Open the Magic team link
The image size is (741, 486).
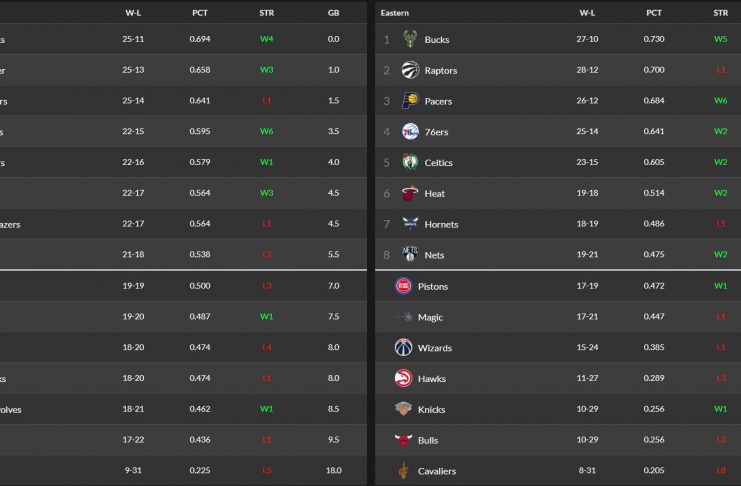430,317
